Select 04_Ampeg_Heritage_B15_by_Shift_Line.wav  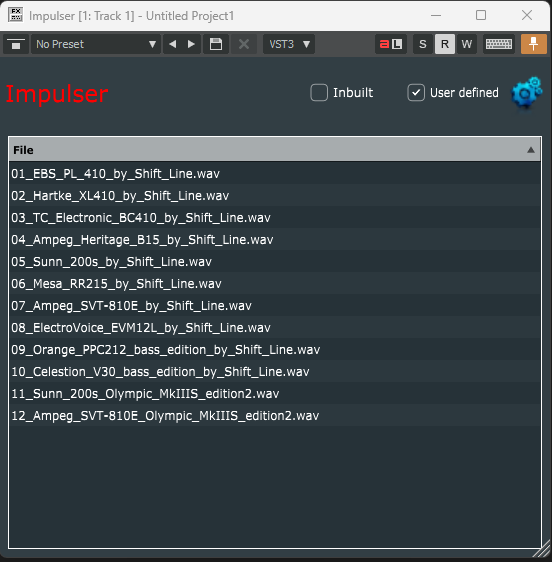275,239
